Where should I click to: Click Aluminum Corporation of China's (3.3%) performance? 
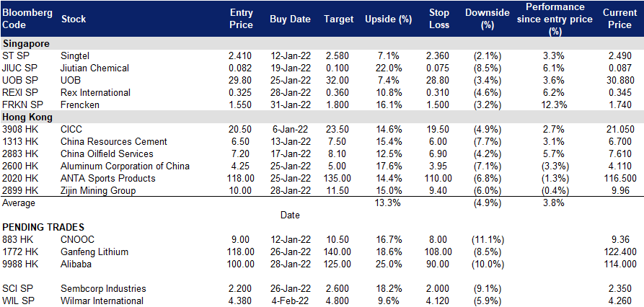pyautogui.click(x=555, y=166)
